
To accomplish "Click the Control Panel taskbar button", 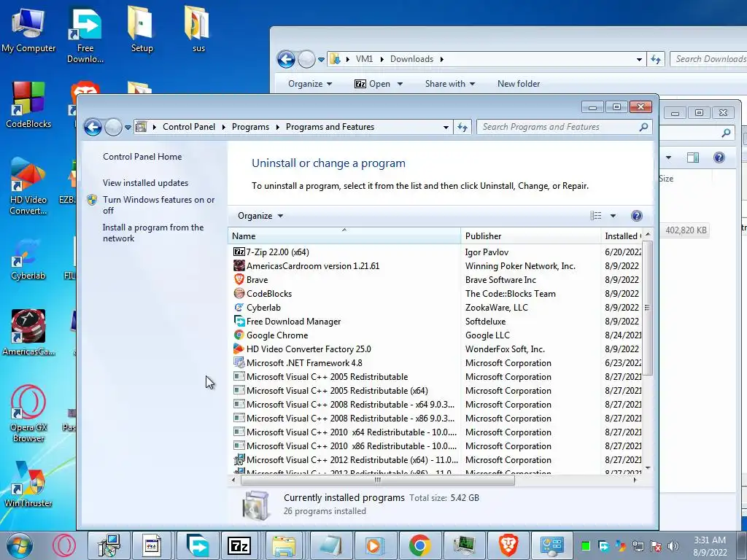I will tap(551, 545).
